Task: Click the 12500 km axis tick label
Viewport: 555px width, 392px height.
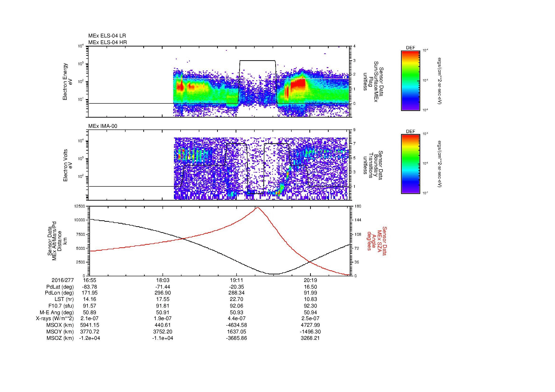Action: [x=79, y=206]
